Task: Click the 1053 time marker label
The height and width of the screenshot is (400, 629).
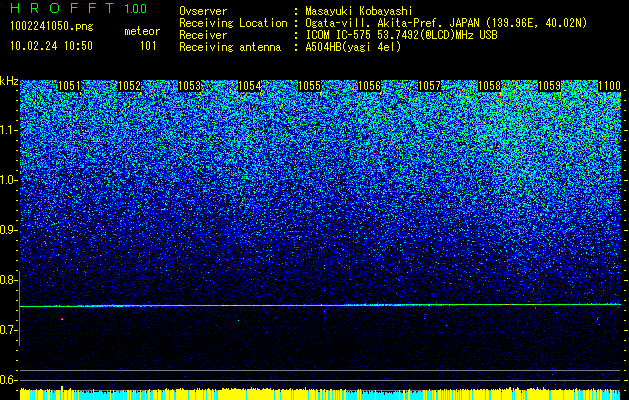Action: pos(189,86)
